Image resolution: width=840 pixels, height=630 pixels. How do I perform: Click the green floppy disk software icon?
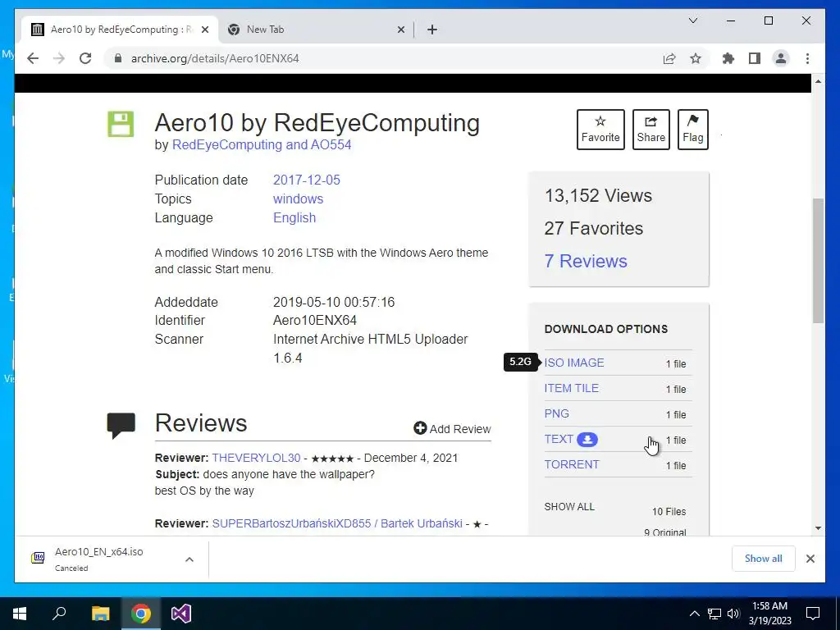[x=121, y=125]
